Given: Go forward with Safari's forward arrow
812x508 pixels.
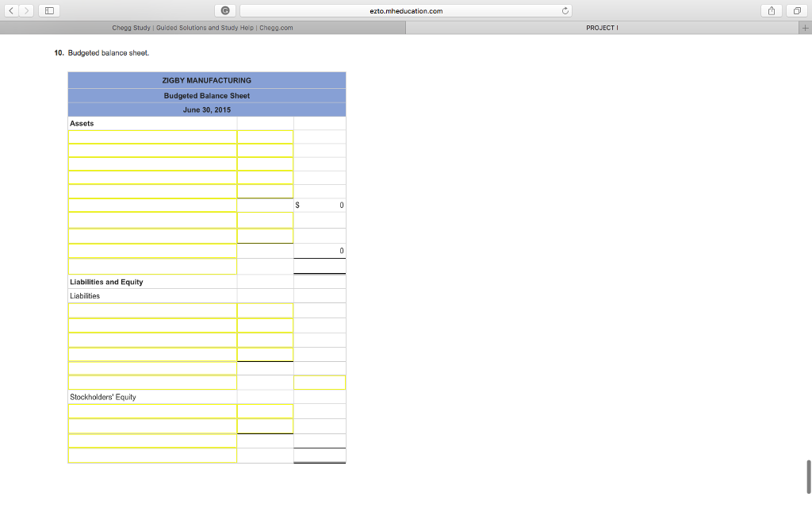Looking at the screenshot, I should coord(26,10).
